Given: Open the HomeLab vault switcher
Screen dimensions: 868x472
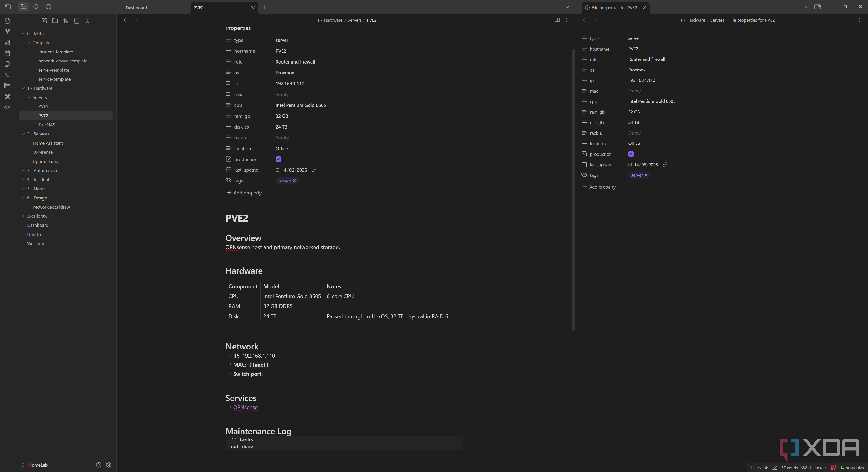Looking at the screenshot, I should click(x=35, y=465).
